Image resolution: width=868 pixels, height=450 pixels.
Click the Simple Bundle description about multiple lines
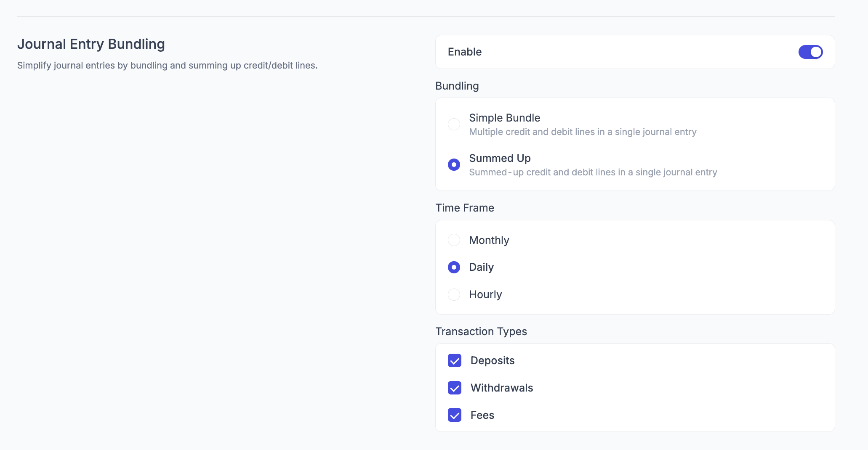(x=583, y=132)
